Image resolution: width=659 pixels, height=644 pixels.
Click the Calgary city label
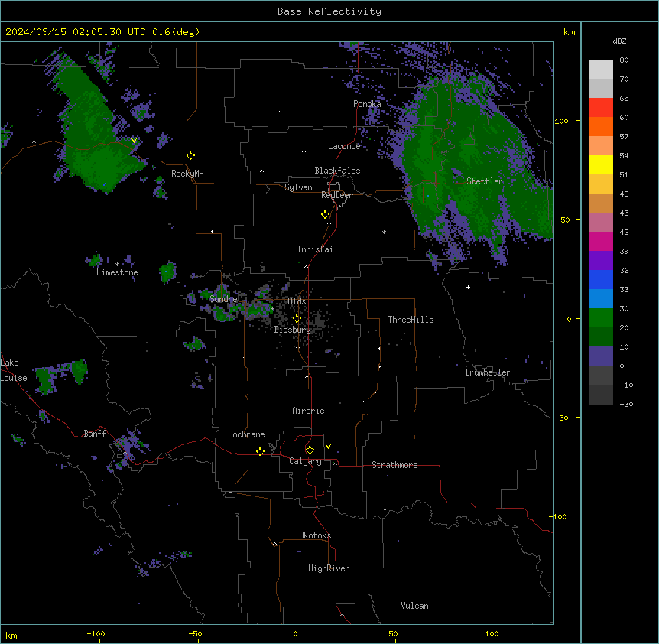305,461
